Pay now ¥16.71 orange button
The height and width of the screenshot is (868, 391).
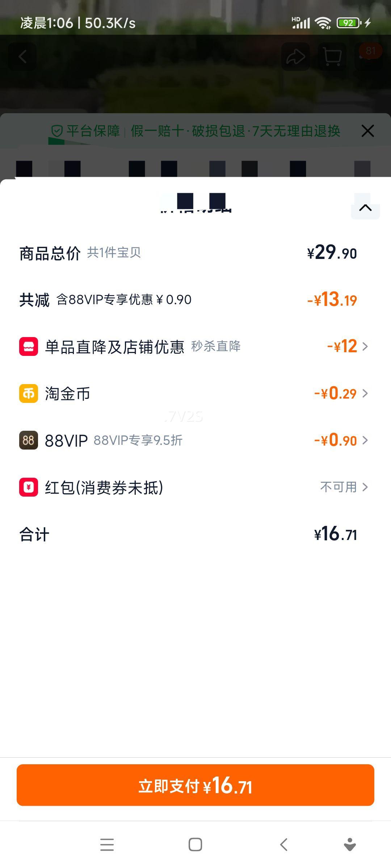[x=195, y=785]
